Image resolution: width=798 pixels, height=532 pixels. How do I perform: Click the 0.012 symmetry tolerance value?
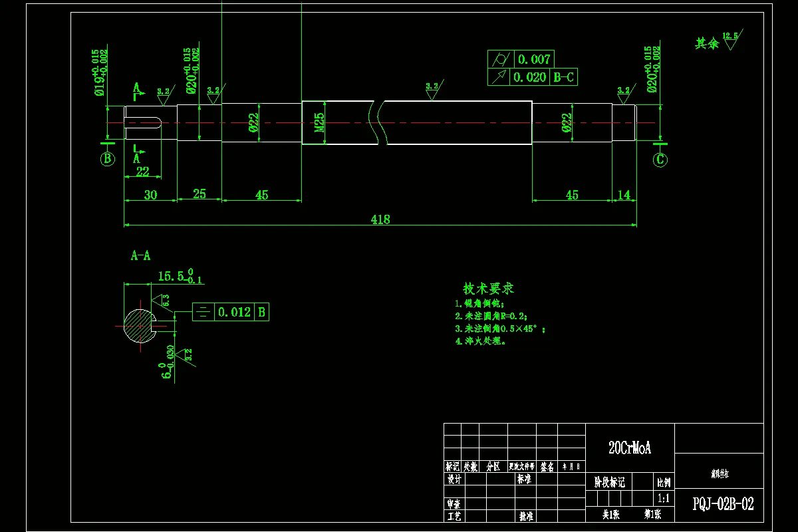click(x=235, y=311)
